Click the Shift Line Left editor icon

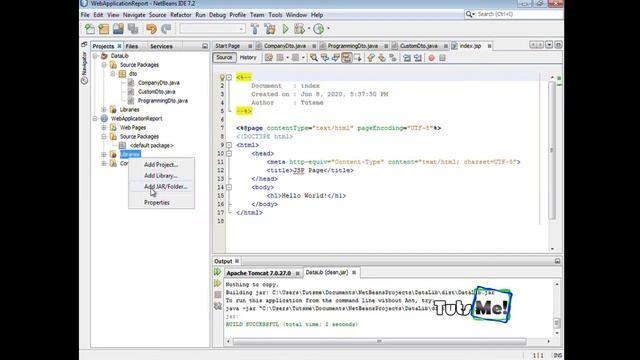407,58
